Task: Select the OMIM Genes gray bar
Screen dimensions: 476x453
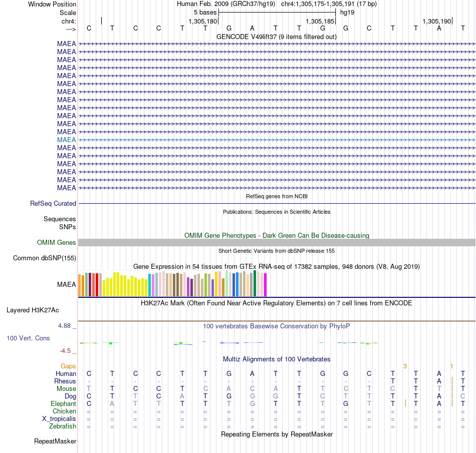Action: [277, 242]
